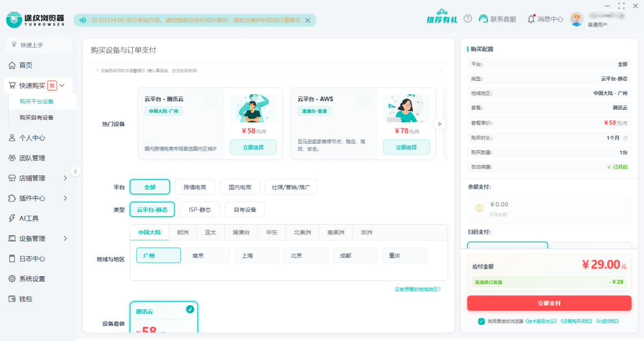Click the hot devices carousel next arrow

440,123
